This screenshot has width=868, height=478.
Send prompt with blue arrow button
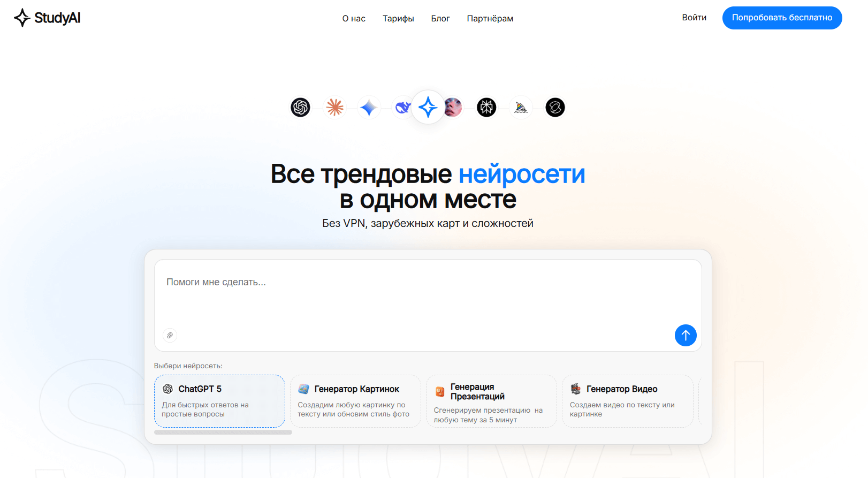(686, 336)
